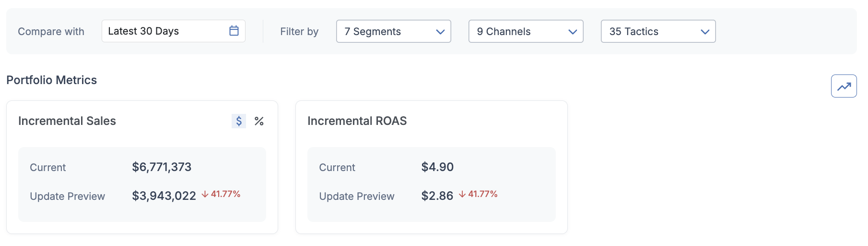Click the Incremental Sales down-arrow change indicator
868x246 pixels.
click(x=205, y=194)
